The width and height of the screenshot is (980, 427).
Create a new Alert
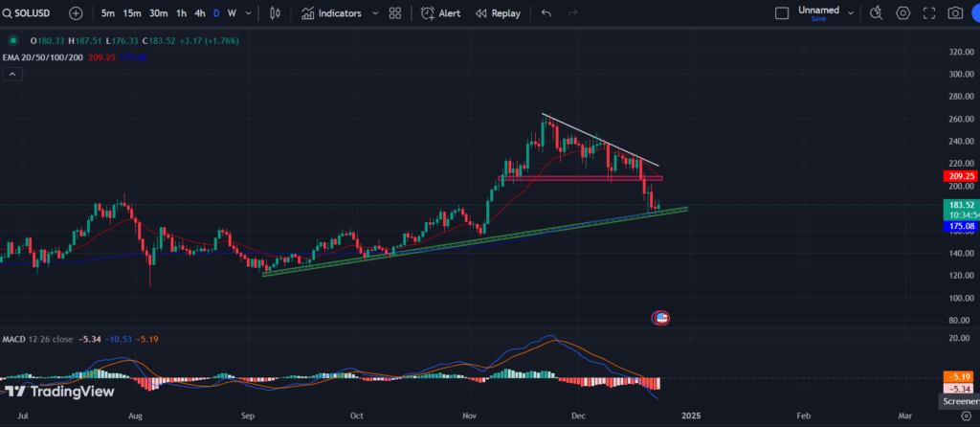pos(441,13)
